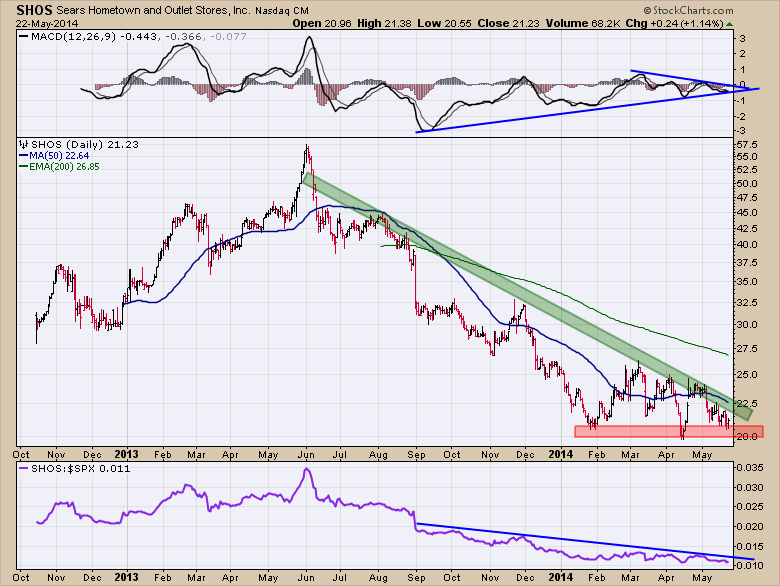Click the 37.5 price axis label

[x=747, y=262]
